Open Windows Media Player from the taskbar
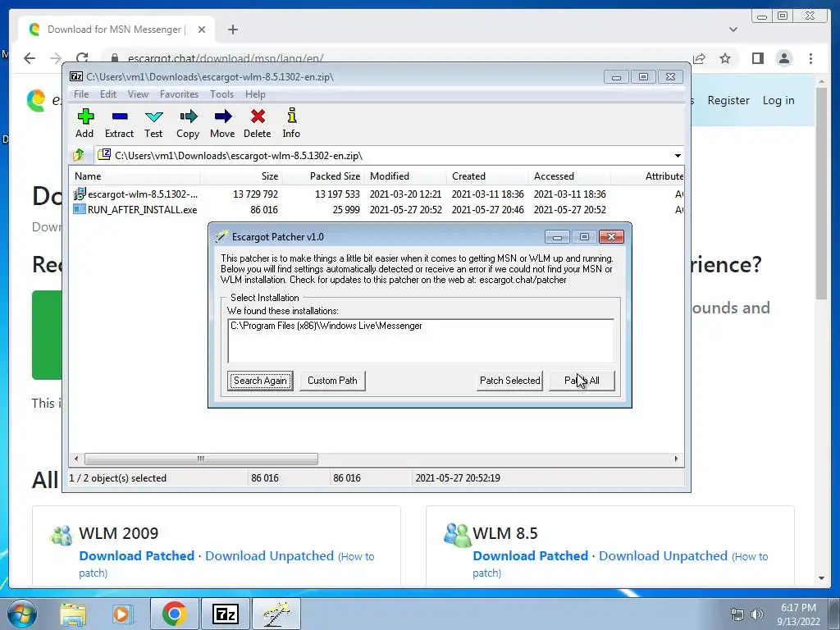 [123, 614]
